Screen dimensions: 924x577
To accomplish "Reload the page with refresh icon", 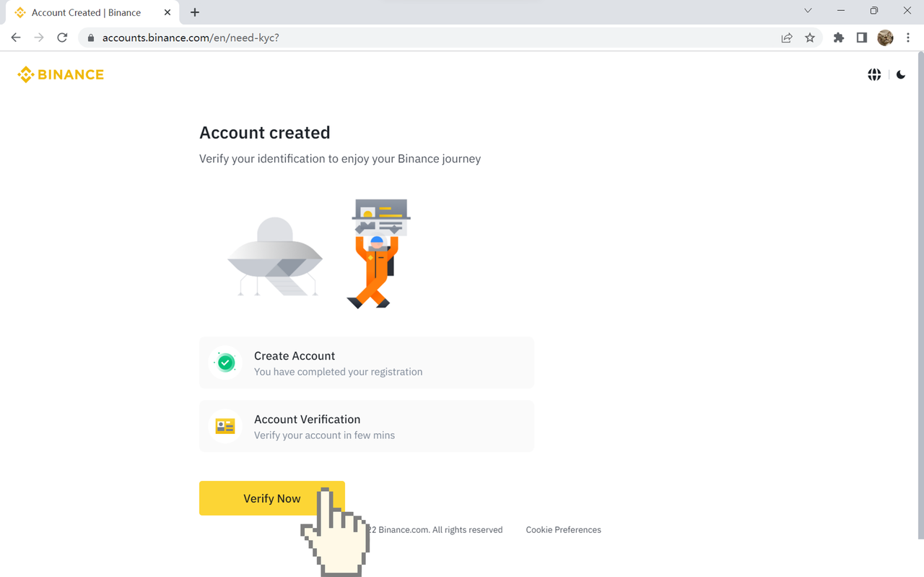I will [62, 38].
